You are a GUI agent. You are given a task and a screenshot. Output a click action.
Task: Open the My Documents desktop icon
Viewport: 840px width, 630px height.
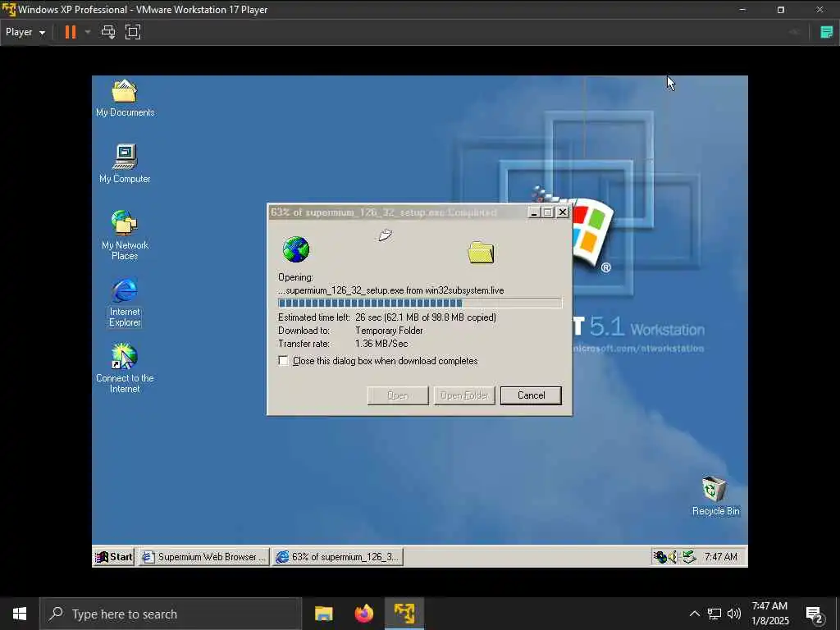[125, 98]
